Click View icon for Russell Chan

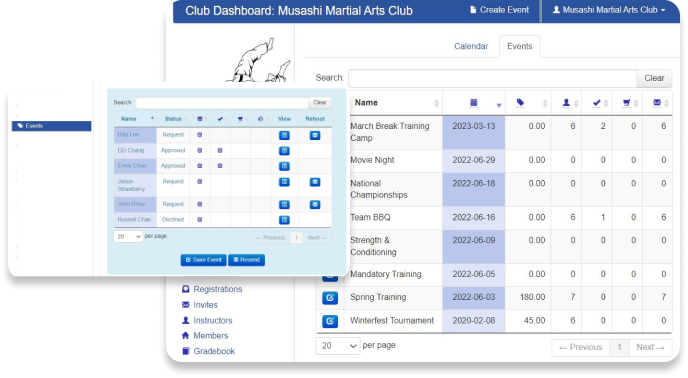coord(284,220)
